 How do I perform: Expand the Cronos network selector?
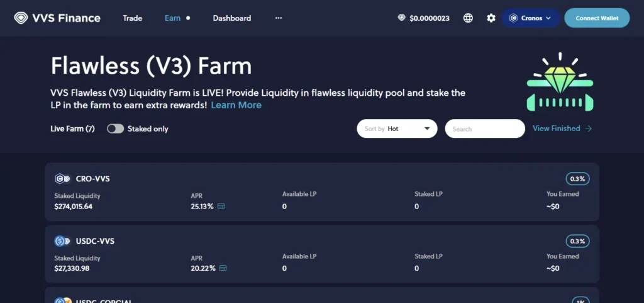point(530,18)
